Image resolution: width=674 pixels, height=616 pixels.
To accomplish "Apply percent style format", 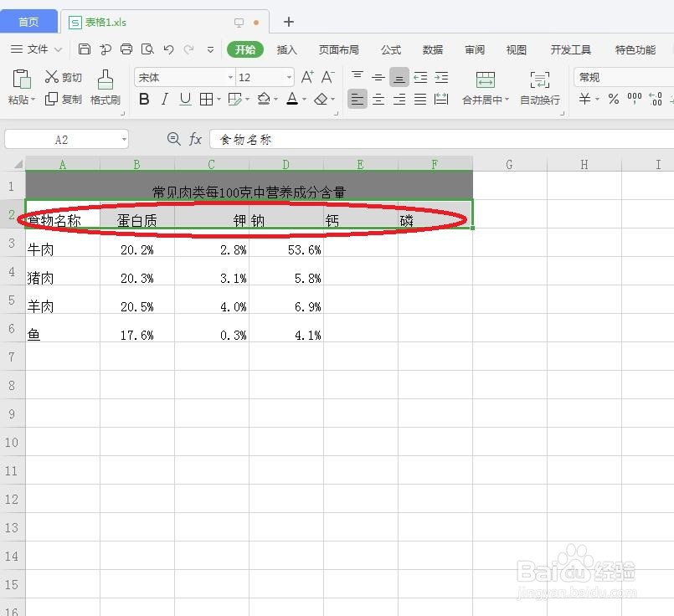I will click(614, 100).
